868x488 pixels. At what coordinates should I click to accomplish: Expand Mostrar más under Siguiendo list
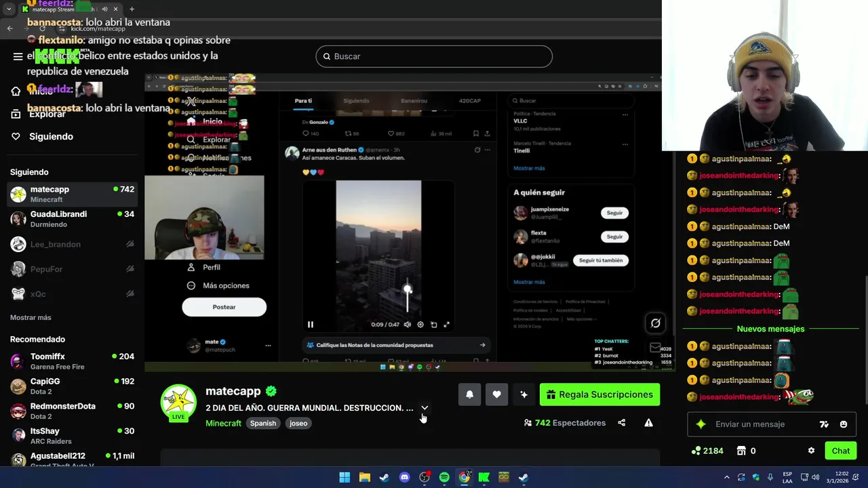pyautogui.click(x=31, y=317)
